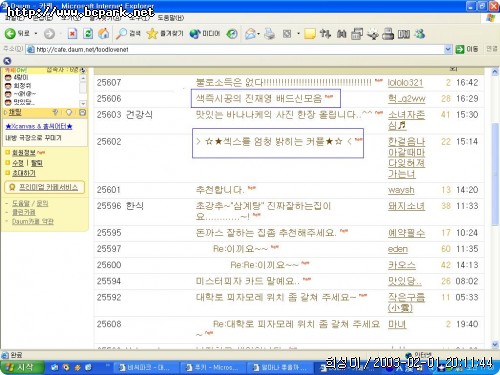The image size is (500, 375).
Task: Open author 맛있당.. profile link
Action: 404,281
